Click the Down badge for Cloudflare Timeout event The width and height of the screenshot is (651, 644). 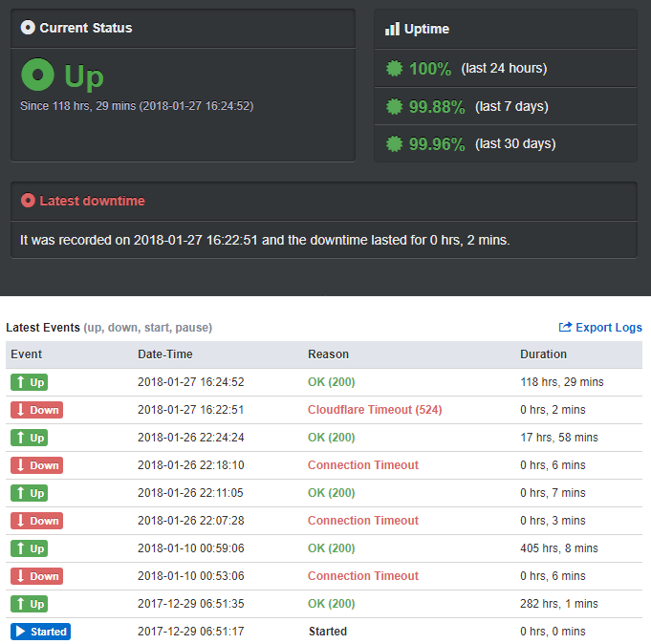36,410
